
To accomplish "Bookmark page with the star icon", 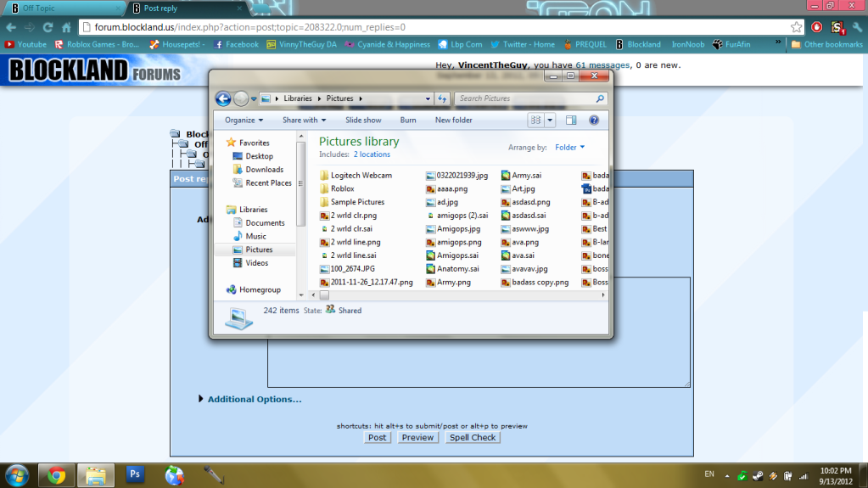I will pos(796,27).
